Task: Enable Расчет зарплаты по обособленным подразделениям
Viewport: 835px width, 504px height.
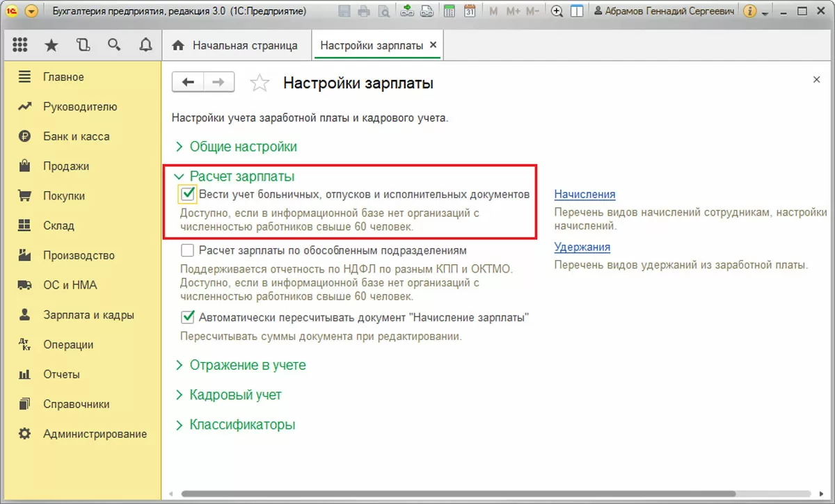Action: point(187,250)
